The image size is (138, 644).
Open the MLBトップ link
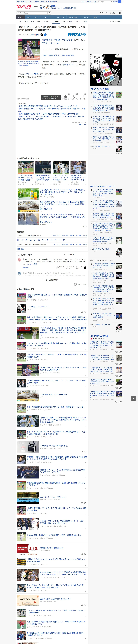(57, 245)
